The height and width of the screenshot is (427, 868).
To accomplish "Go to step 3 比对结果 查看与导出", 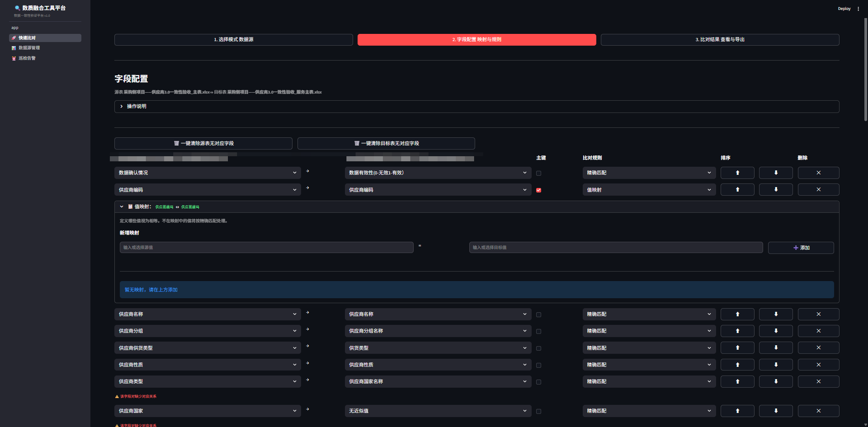I will pyautogui.click(x=720, y=40).
